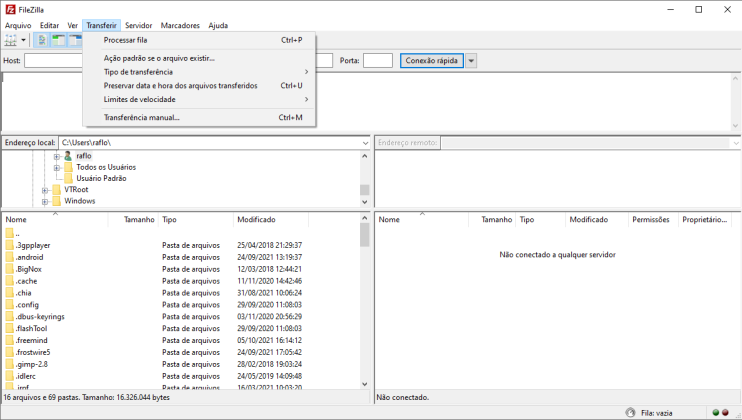Open the Ajuda menu
The image size is (742, 420).
[218, 26]
